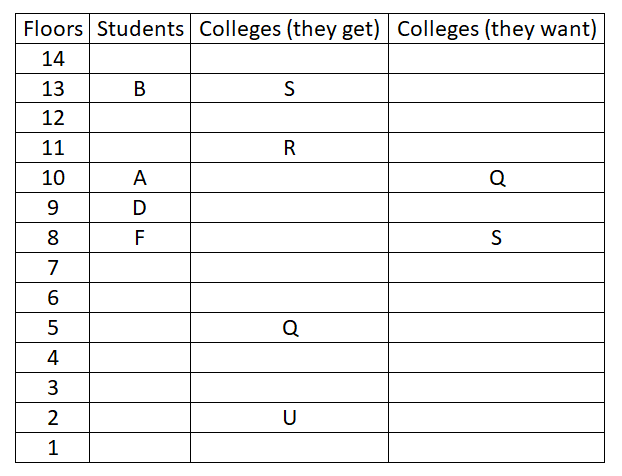Click the Colleges (they want) header
This screenshot has height=476, width=622.
pyautogui.click(x=496, y=29)
